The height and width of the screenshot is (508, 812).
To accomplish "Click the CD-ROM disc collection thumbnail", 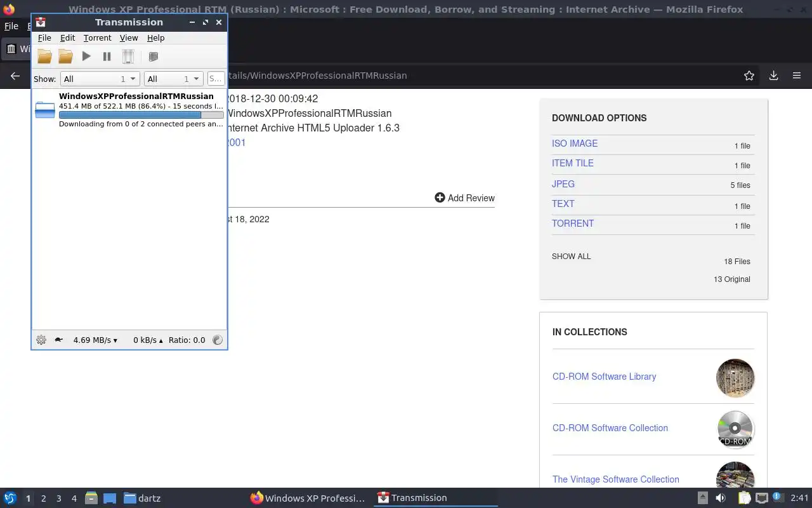I will pyautogui.click(x=735, y=429).
